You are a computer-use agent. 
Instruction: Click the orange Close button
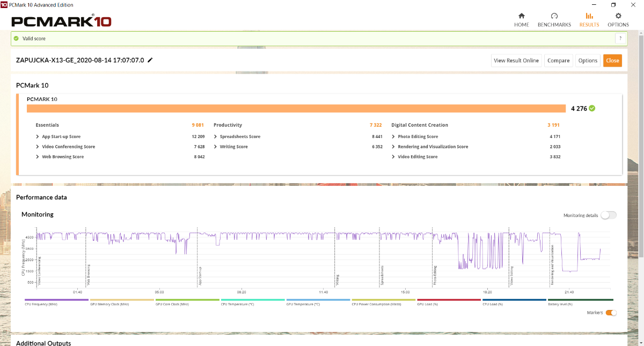click(x=612, y=61)
